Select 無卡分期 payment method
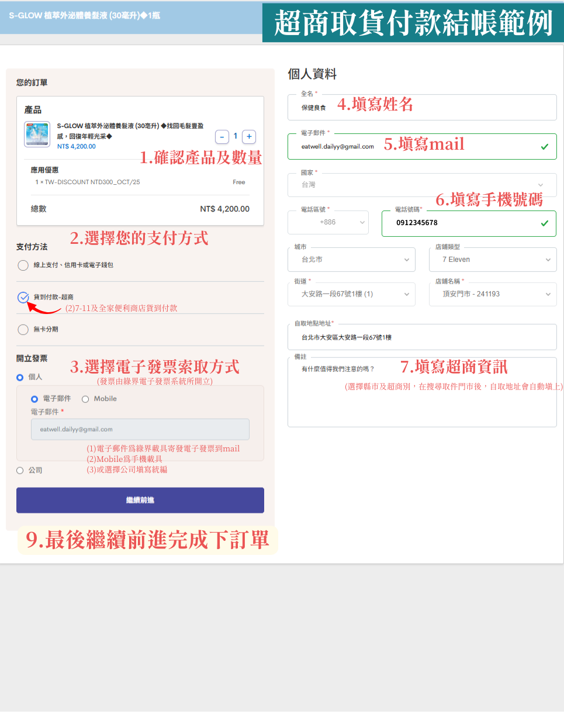The image size is (564, 728). (x=22, y=329)
